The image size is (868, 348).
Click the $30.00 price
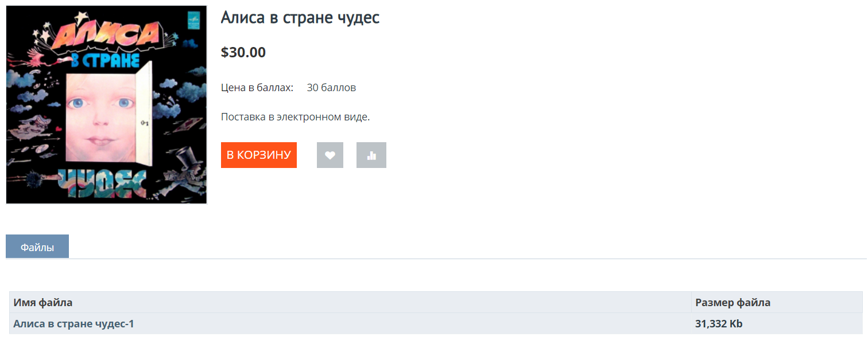pyautogui.click(x=243, y=52)
